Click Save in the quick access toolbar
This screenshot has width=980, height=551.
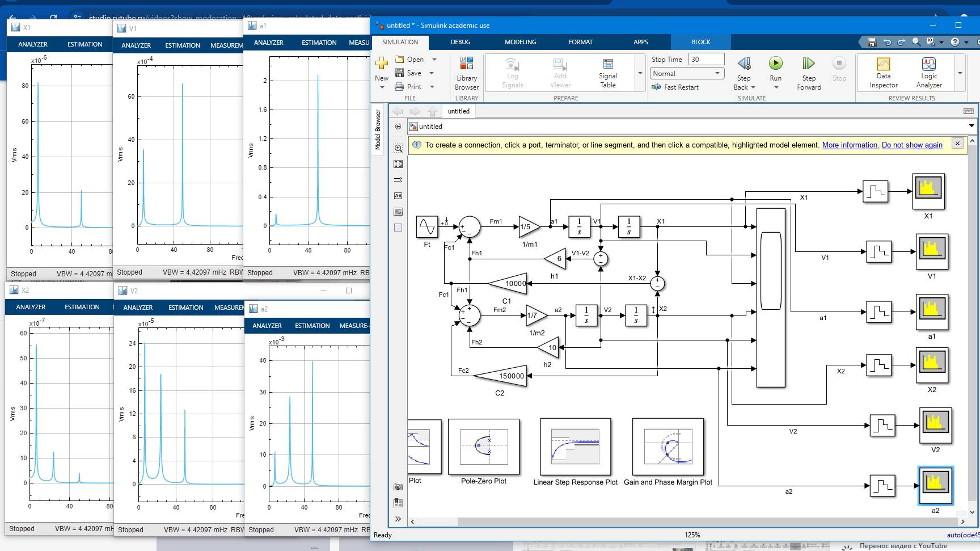click(x=871, y=41)
